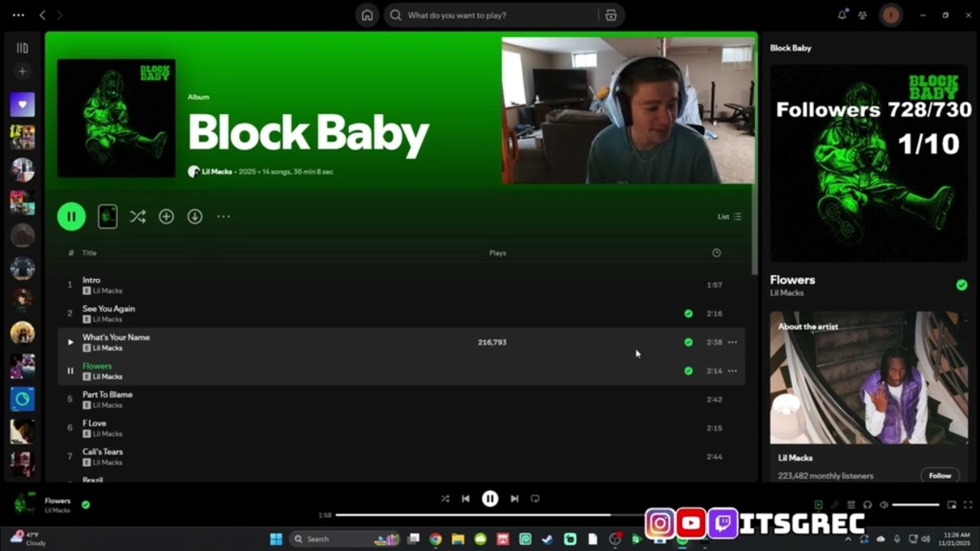Select the F Love track
The width and height of the screenshot is (980, 551).
click(401, 428)
